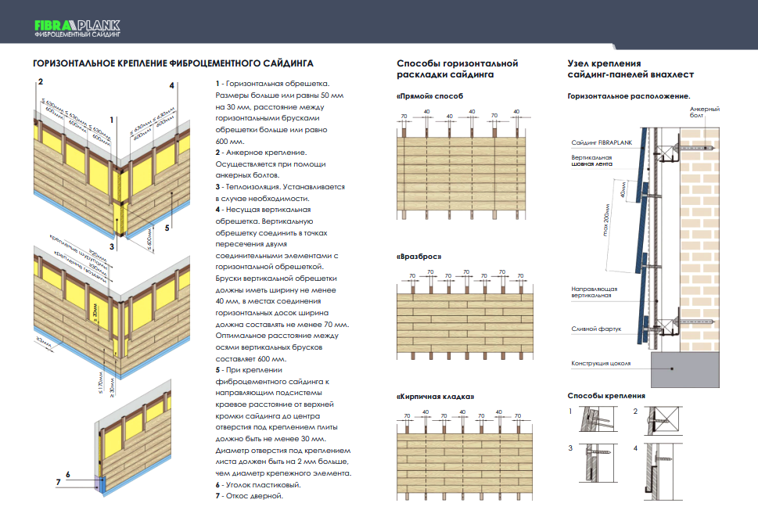758x532 pixels.
Task: Click text 'должно быть не менее 30 мм.'
Action: point(270,439)
